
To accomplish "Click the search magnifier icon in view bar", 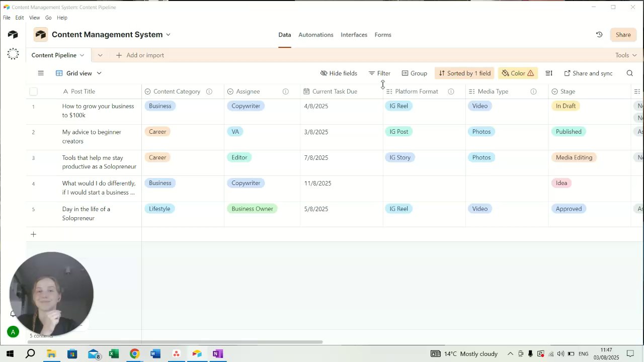I will point(629,73).
